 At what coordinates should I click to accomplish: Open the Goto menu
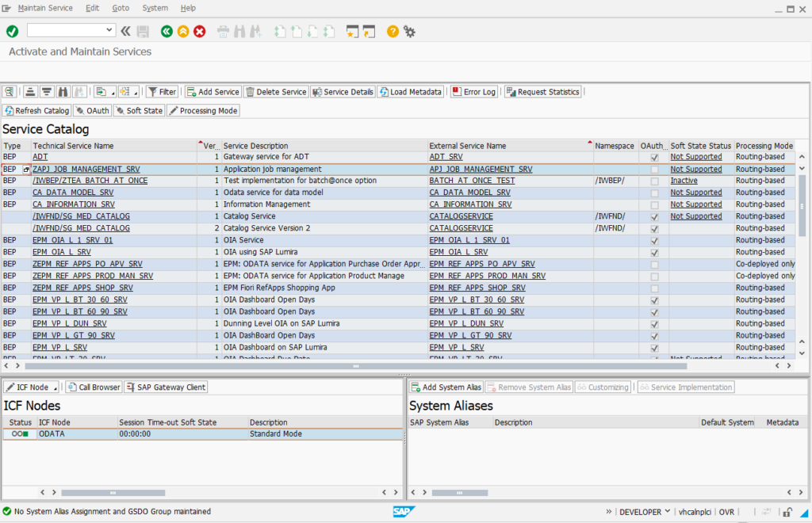tap(121, 8)
